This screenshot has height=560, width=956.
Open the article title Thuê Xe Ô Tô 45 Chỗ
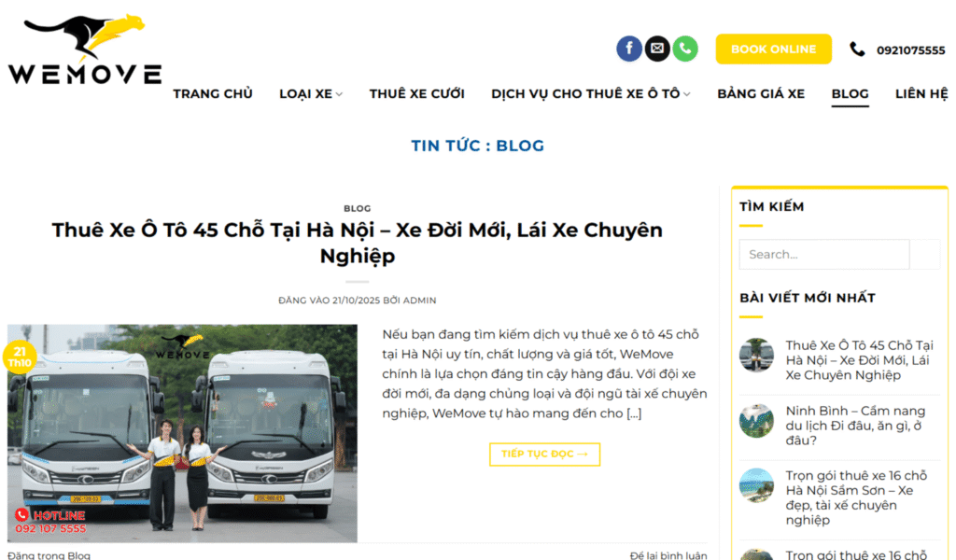point(358,243)
